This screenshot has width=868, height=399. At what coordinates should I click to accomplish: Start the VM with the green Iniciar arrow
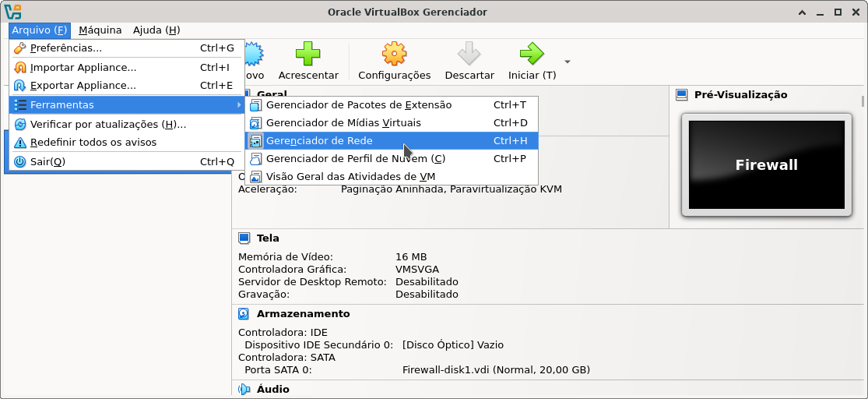531,54
